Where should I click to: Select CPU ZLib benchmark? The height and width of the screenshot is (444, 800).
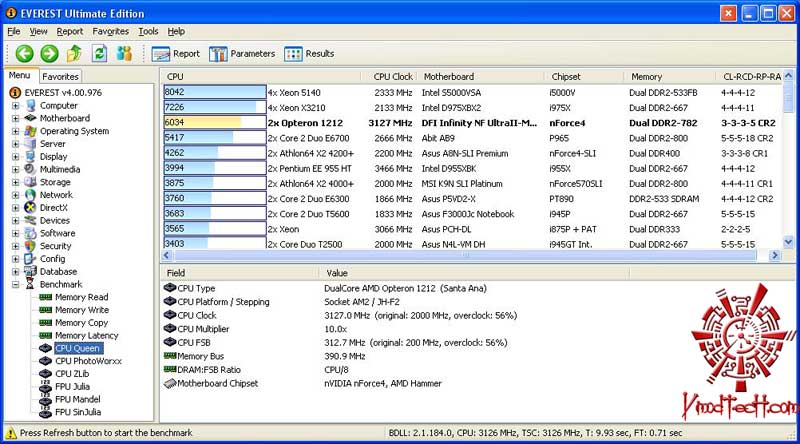coord(72,374)
